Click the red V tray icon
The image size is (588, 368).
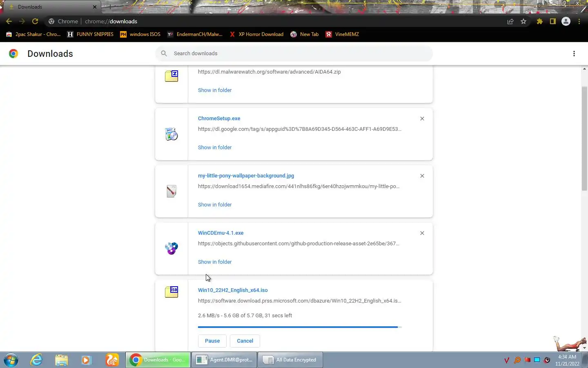coord(507,360)
